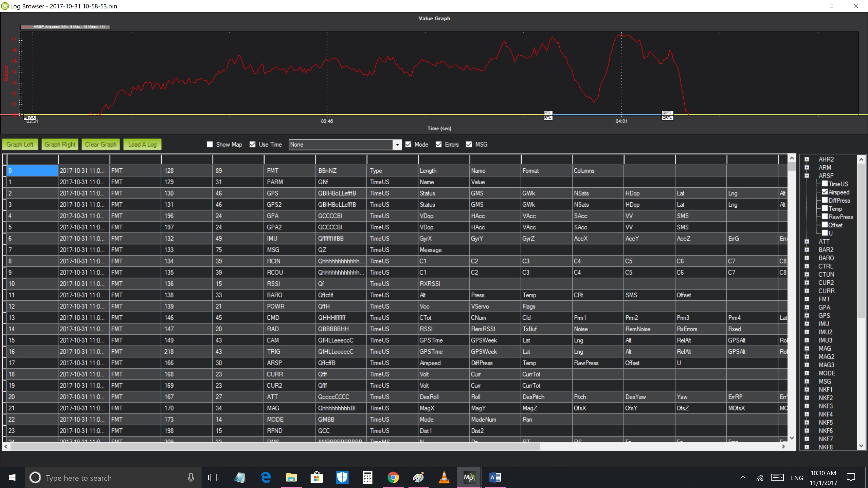
Task: Click the Windows Start button
Action: (x=12, y=477)
